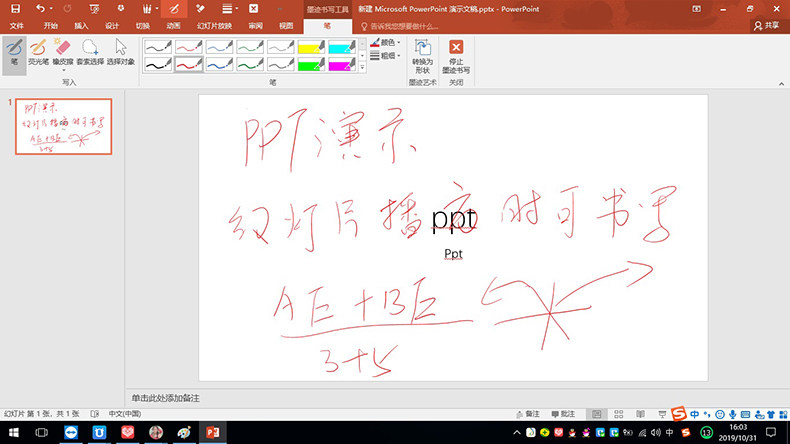
Task: Choose magenta highlighter swatch
Action: click(x=342, y=65)
